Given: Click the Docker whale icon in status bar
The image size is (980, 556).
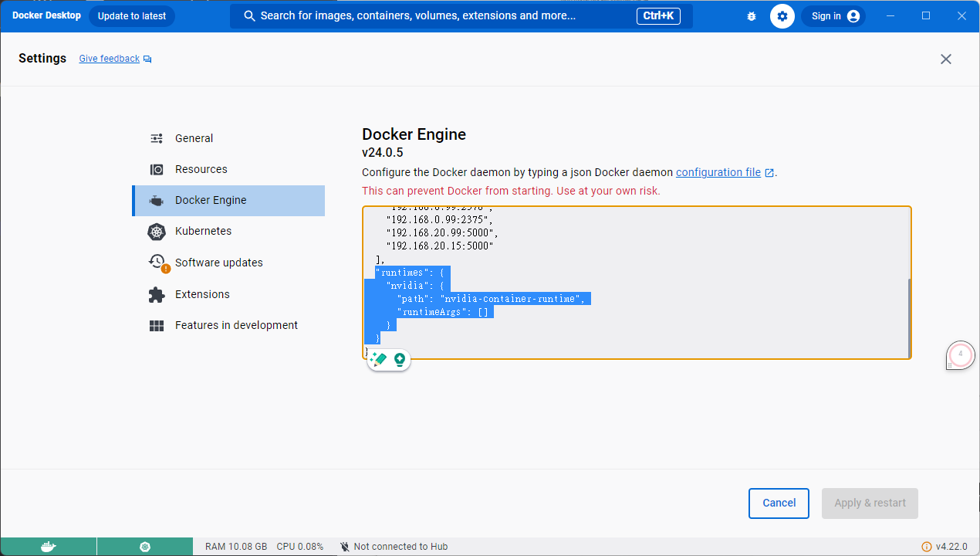Looking at the screenshot, I should (48, 547).
